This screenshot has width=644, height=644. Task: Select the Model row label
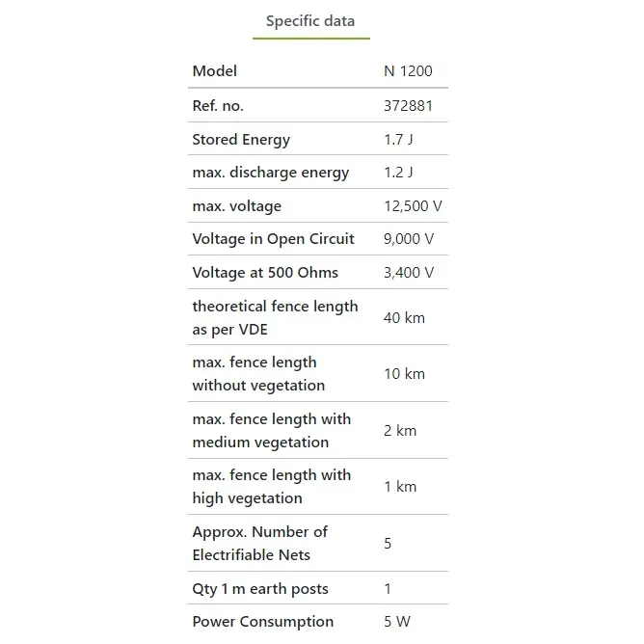coord(214,71)
